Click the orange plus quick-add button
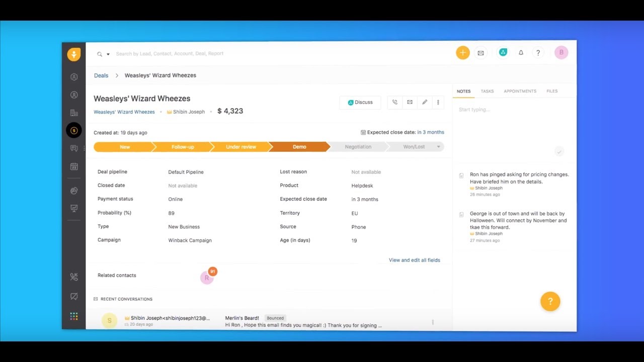The image size is (644, 362). (x=463, y=53)
